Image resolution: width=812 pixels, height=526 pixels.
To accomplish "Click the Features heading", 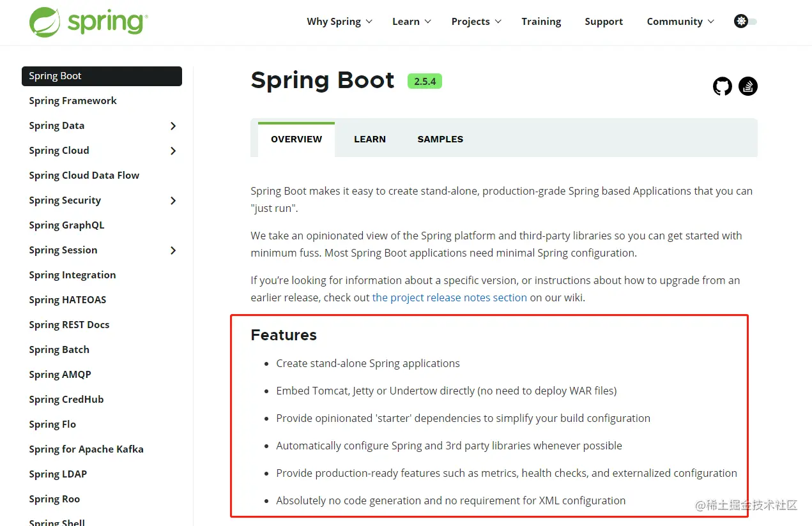I will click(x=284, y=335).
